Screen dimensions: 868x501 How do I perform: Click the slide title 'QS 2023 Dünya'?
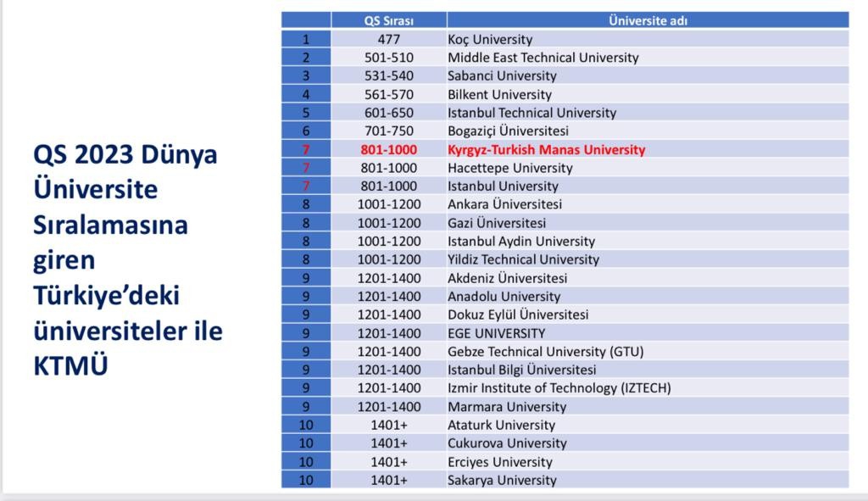125,154
